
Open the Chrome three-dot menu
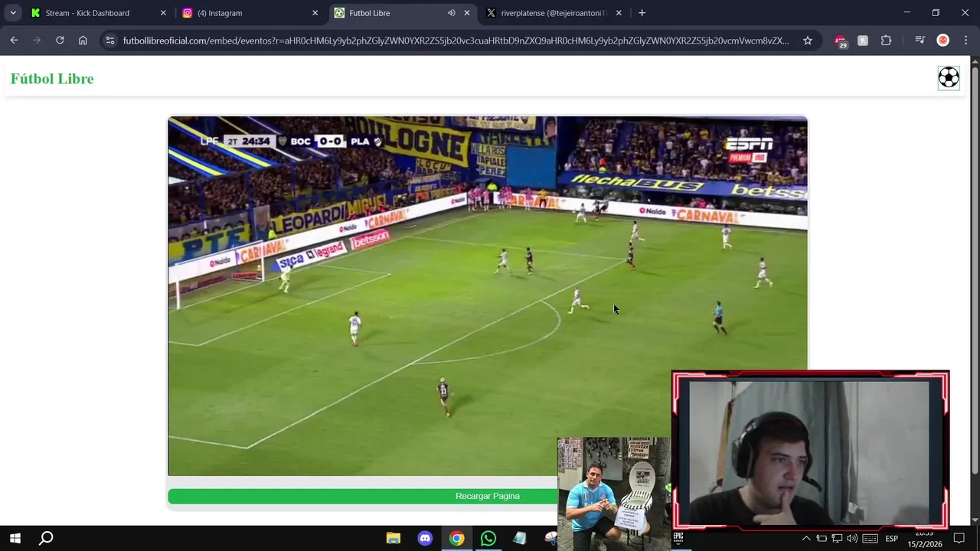point(965,41)
